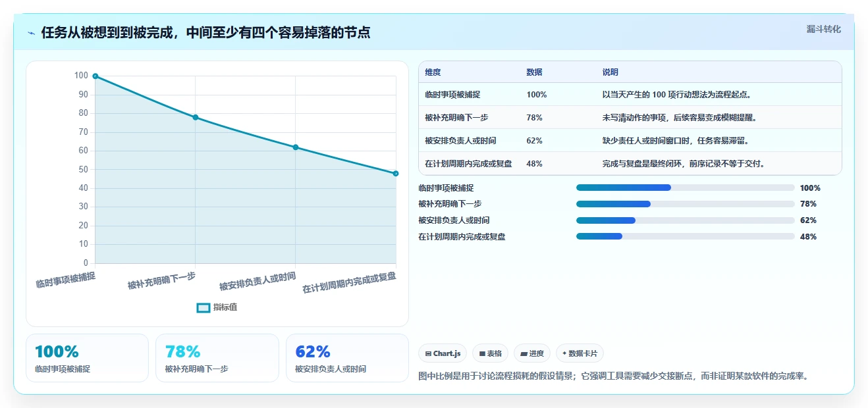The height and width of the screenshot is (408, 868).
Task: Click the 100% value in the table
Action: (x=537, y=95)
